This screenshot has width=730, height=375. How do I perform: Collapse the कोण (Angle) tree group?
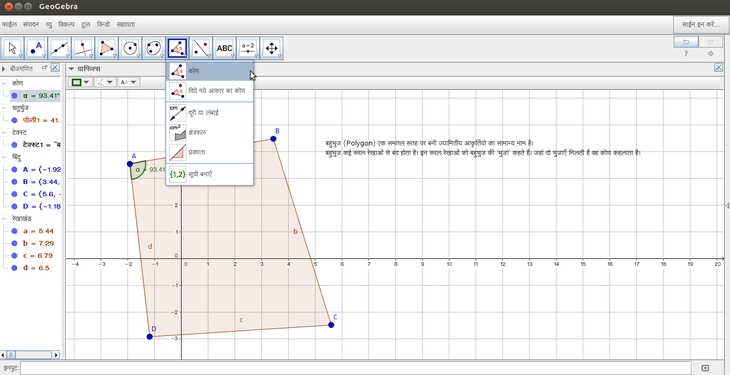click(x=4, y=83)
